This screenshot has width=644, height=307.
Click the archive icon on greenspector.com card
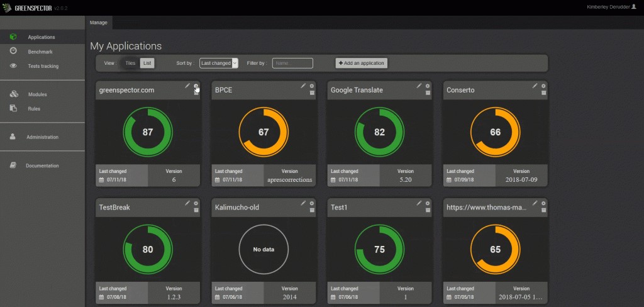click(x=196, y=93)
